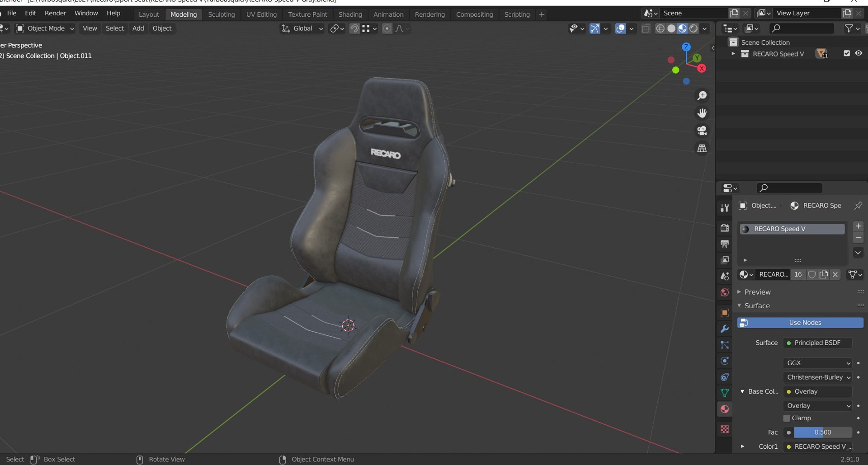Open the Object properties tab

click(725, 313)
